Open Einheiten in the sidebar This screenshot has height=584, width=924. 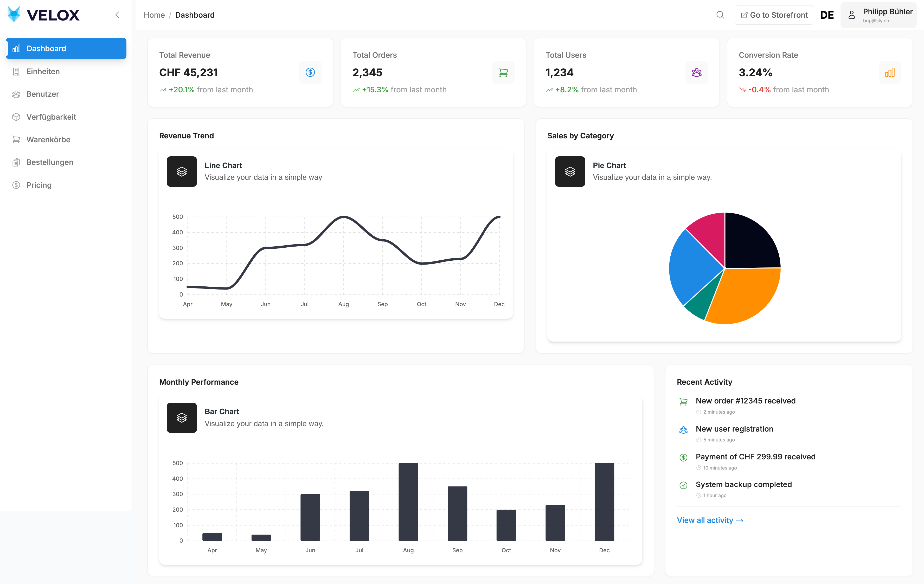pyautogui.click(x=43, y=71)
